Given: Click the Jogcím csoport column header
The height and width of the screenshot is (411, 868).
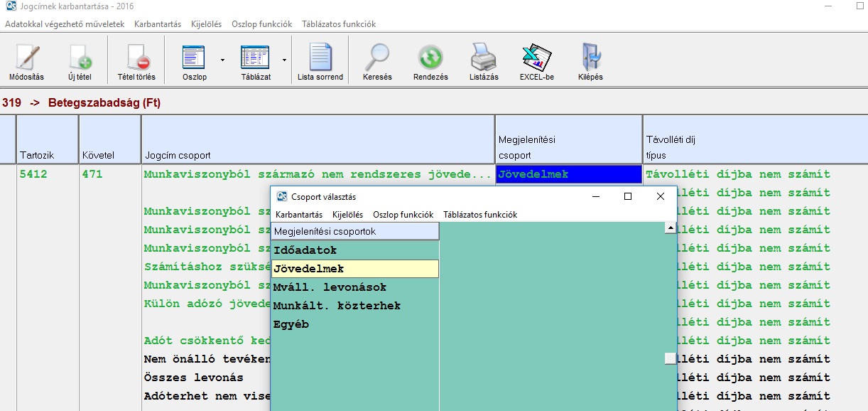Looking at the screenshot, I should coord(178,155).
